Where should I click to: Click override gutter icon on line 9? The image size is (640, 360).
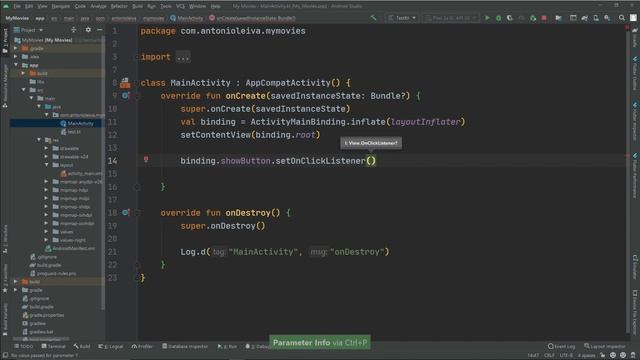point(125,96)
